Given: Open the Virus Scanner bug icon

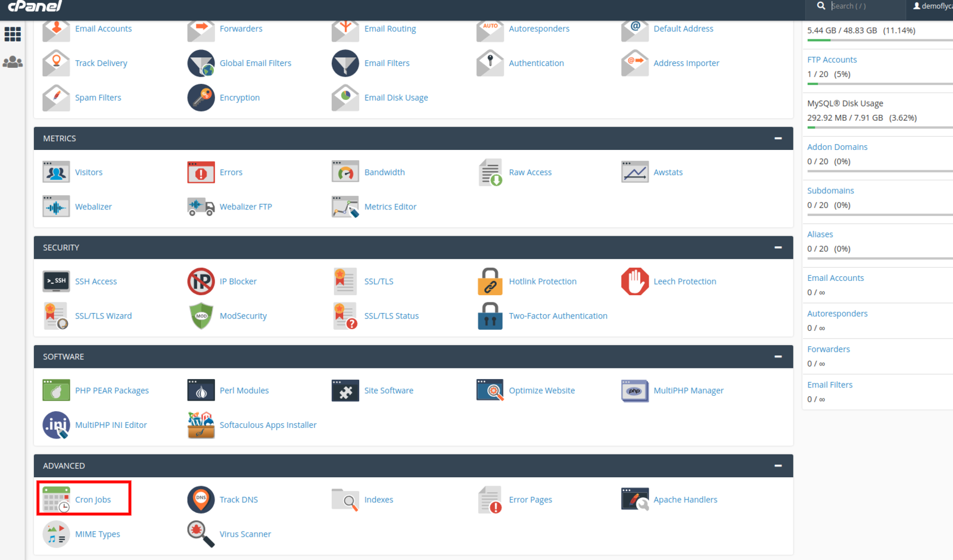Looking at the screenshot, I should 201,534.
